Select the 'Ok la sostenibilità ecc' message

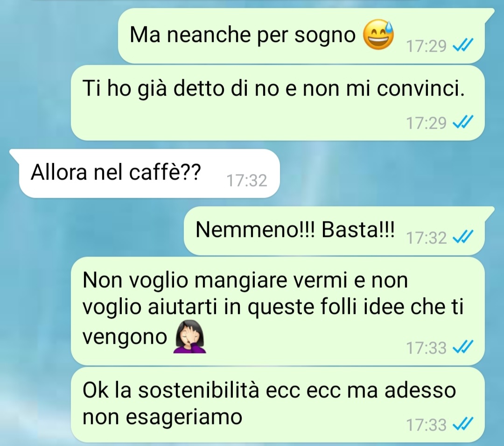click(278, 405)
